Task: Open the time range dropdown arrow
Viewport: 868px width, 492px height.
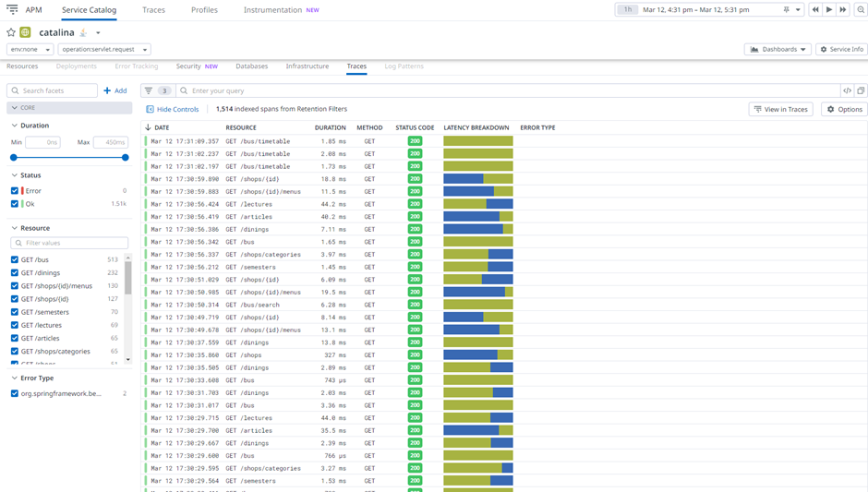Action: tap(798, 9)
